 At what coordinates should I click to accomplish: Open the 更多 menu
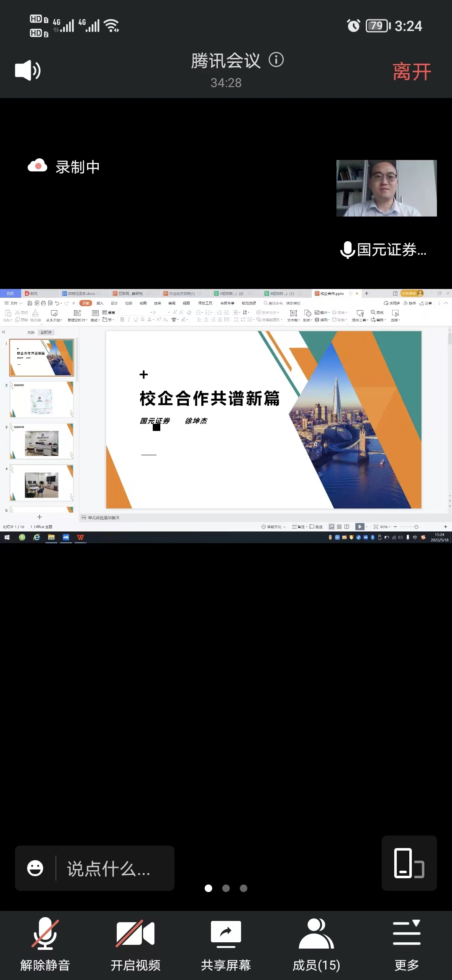(407, 945)
